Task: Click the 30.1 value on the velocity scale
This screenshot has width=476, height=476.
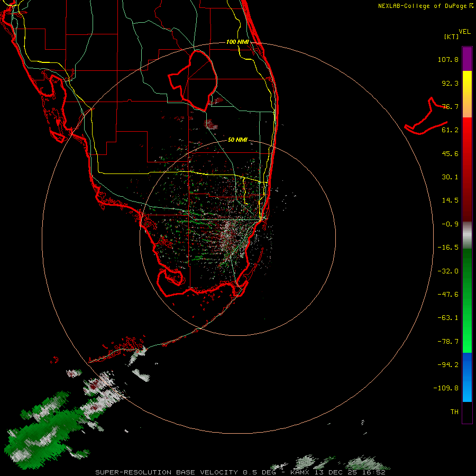Action: pos(450,177)
